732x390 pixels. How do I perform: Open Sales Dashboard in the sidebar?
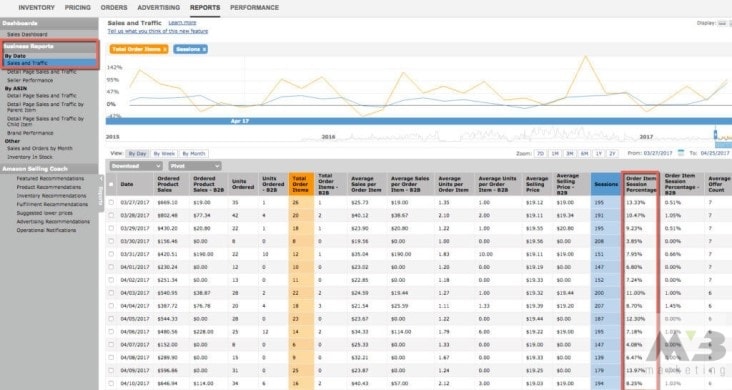pyautogui.click(x=27, y=35)
